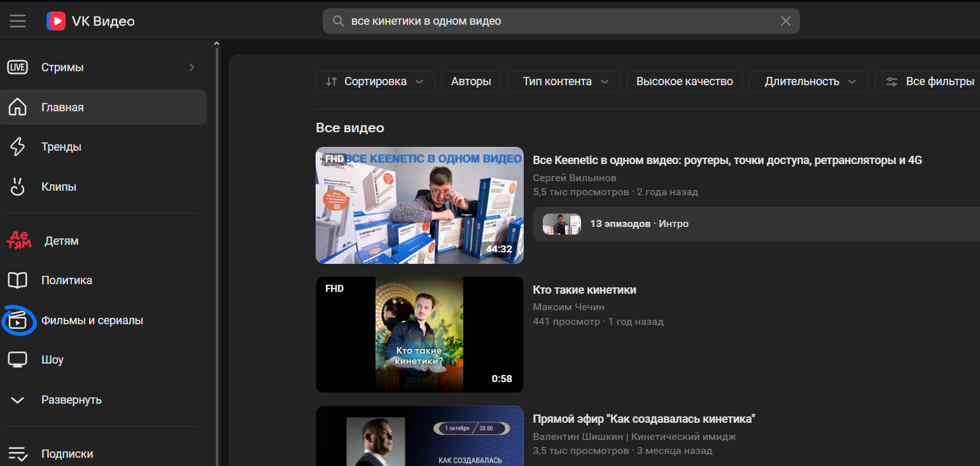
Task: Open Стримы live icon
Action: (x=17, y=67)
